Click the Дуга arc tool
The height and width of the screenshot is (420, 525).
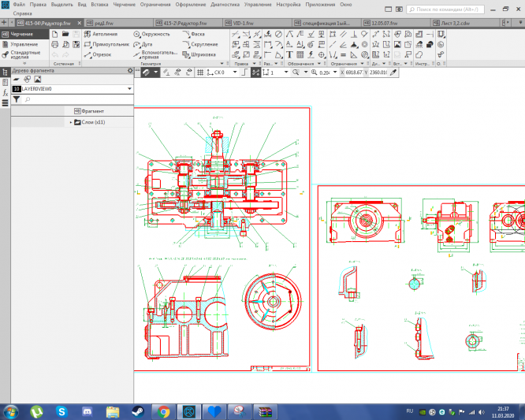[x=147, y=45]
